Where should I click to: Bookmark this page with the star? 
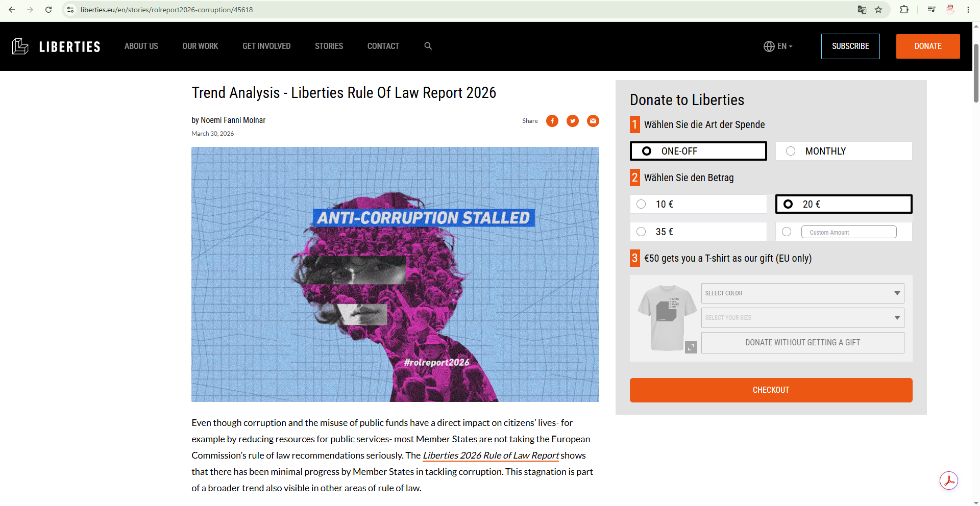[x=878, y=10]
